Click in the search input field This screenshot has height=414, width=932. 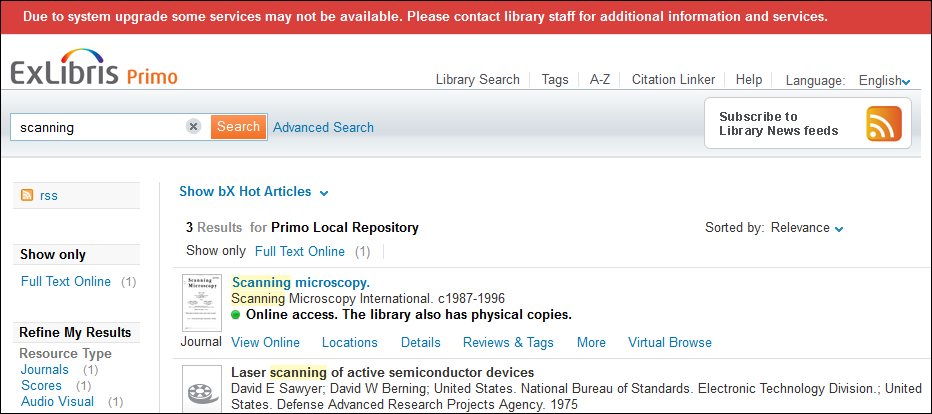point(100,127)
